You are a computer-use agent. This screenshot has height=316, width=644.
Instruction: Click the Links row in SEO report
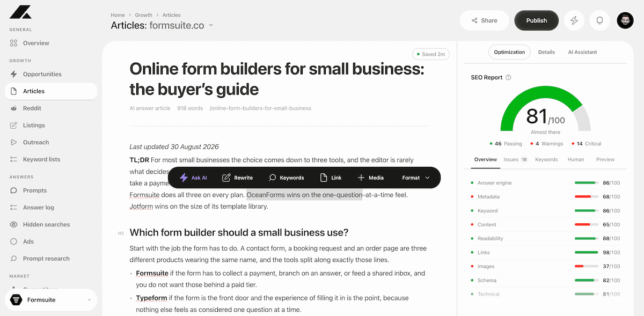tap(546, 253)
